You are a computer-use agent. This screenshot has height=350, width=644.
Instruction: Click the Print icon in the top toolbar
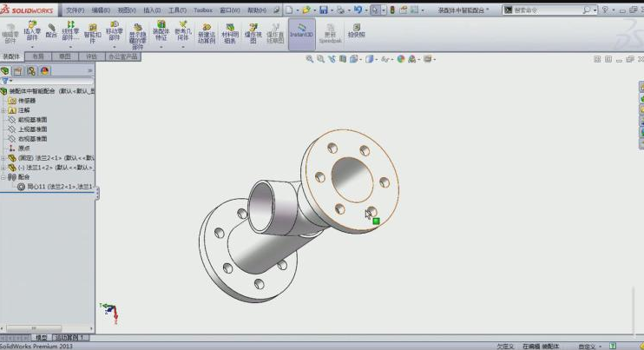[340, 10]
